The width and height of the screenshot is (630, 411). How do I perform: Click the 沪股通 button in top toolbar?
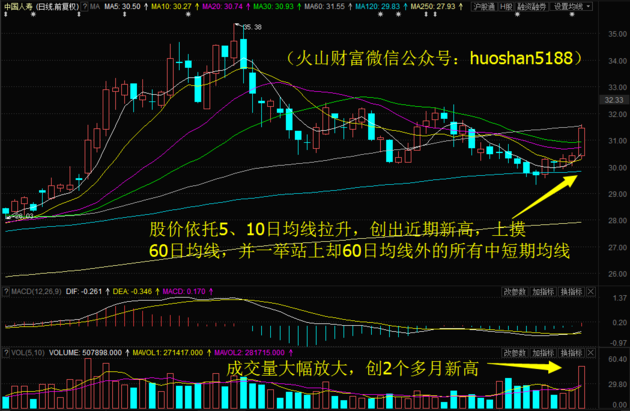[485, 6]
